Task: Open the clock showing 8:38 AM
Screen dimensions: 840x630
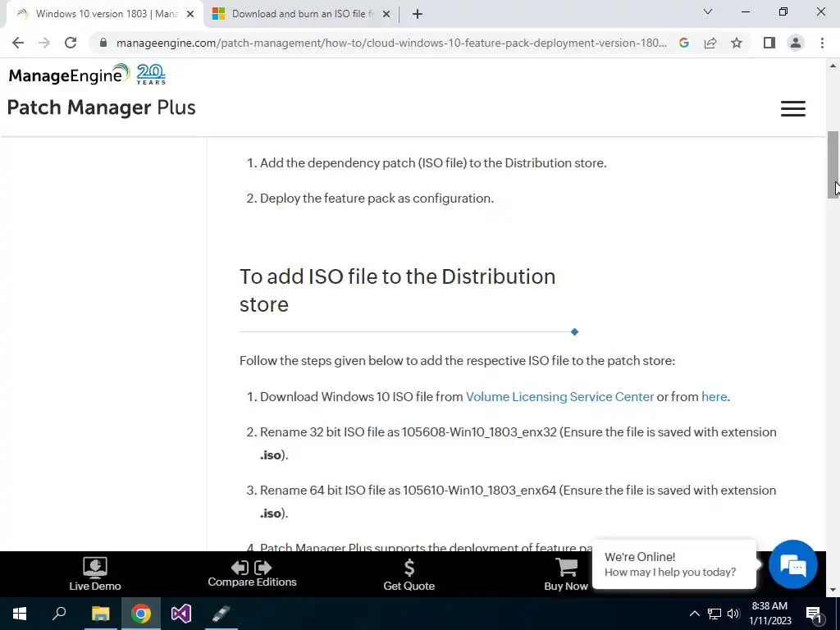Action: click(769, 614)
